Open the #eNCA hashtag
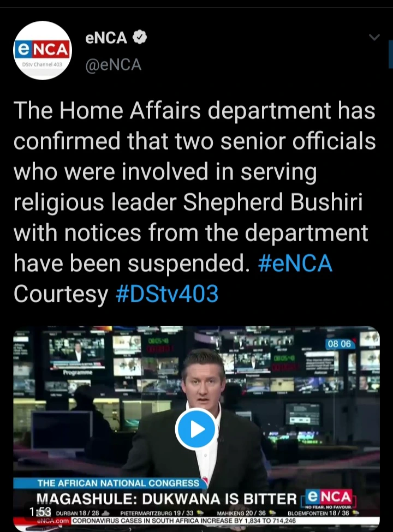 coord(295,264)
